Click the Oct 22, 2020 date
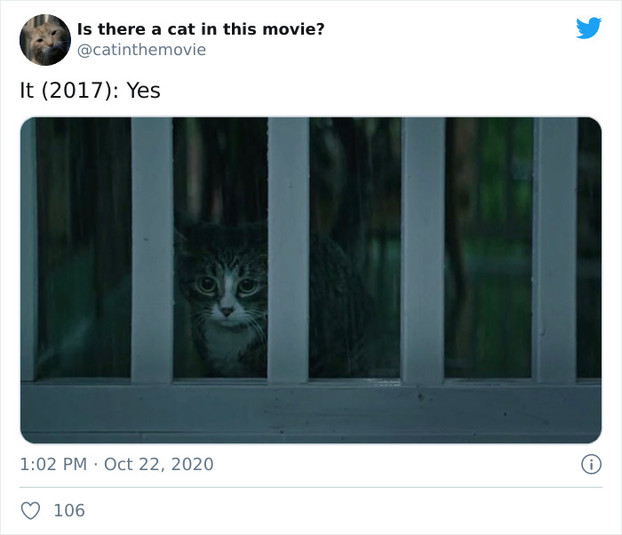 click(x=159, y=464)
